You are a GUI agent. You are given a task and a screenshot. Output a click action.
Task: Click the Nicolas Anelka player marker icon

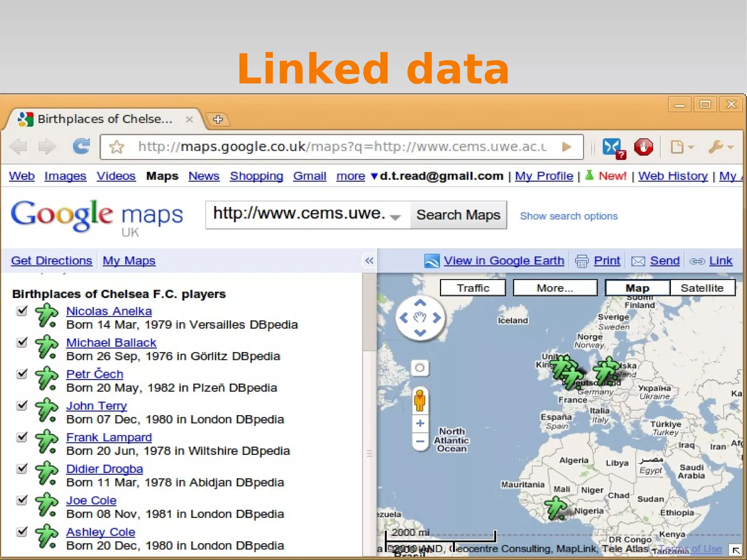(x=46, y=316)
